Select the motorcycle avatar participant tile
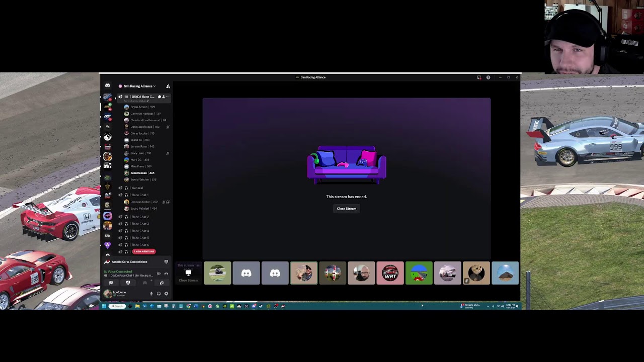Screen dimensions: 644x362 click(217, 273)
